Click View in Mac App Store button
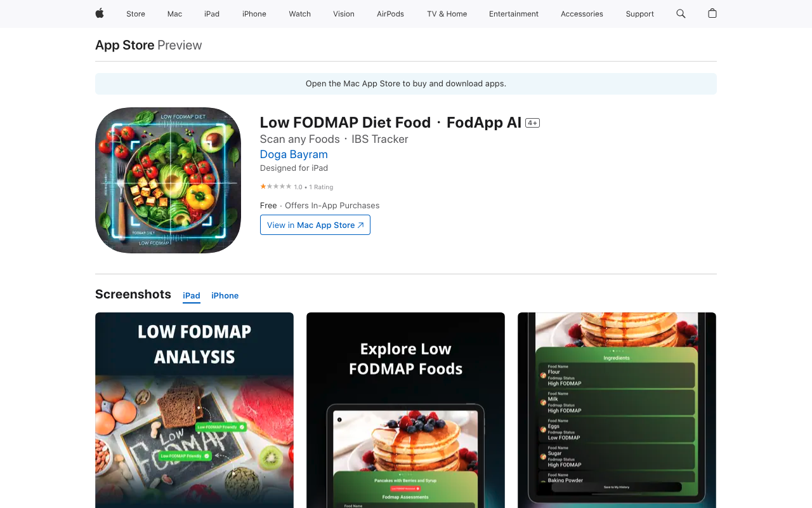Viewport: 812px width, 508px height. tap(315, 225)
